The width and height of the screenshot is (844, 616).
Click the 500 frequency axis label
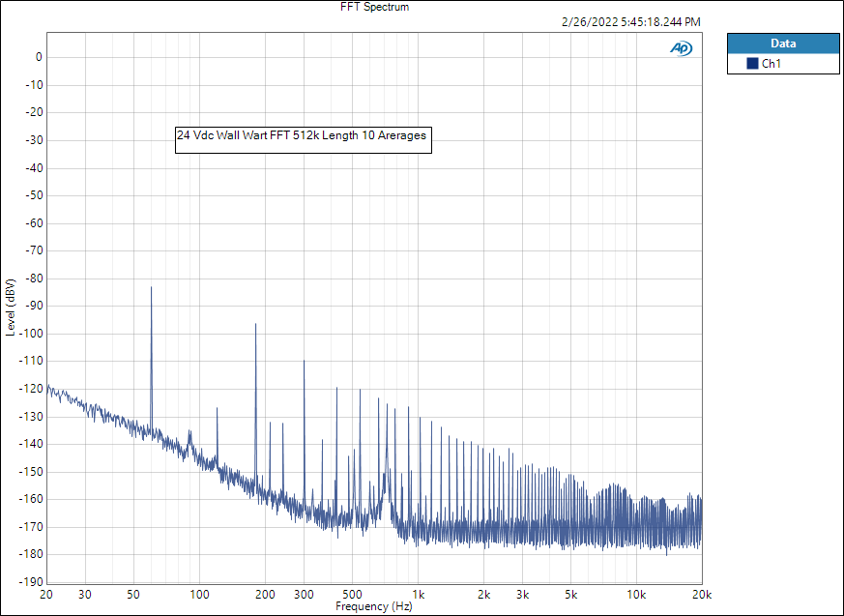click(352, 595)
